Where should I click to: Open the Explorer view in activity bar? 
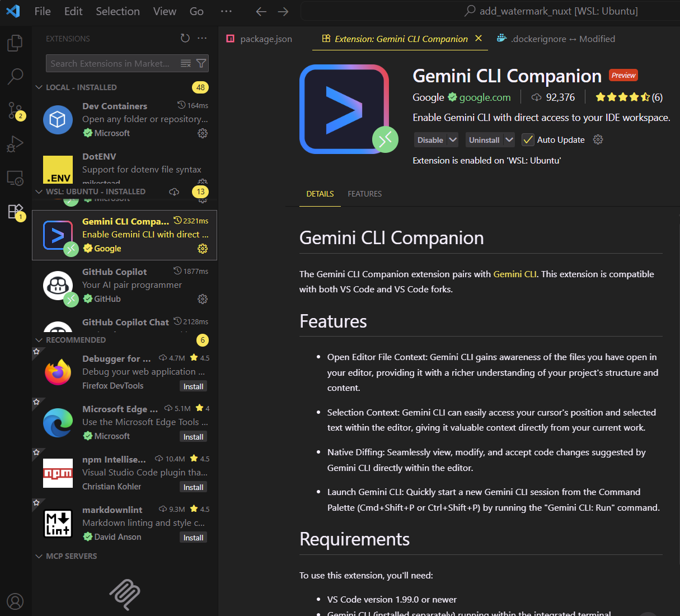tap(15, 43)
